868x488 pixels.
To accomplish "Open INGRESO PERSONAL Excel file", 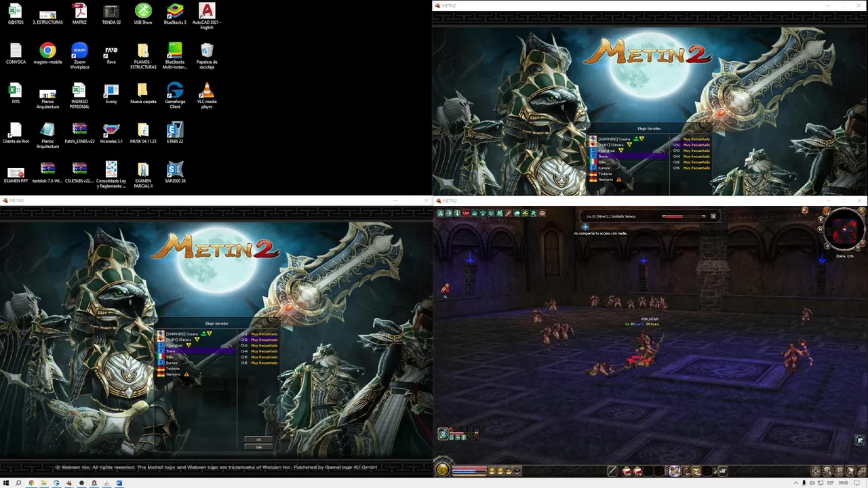I will 79,94.
